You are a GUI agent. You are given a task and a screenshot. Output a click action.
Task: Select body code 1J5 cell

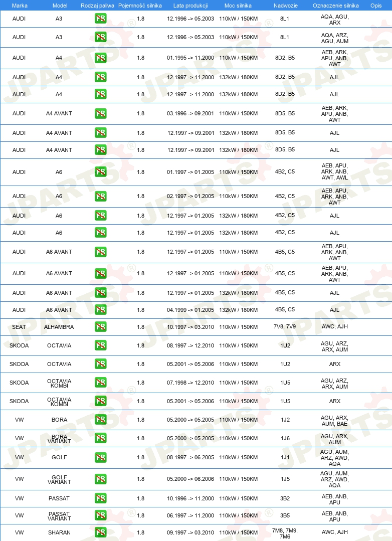(x=285, y=479)
